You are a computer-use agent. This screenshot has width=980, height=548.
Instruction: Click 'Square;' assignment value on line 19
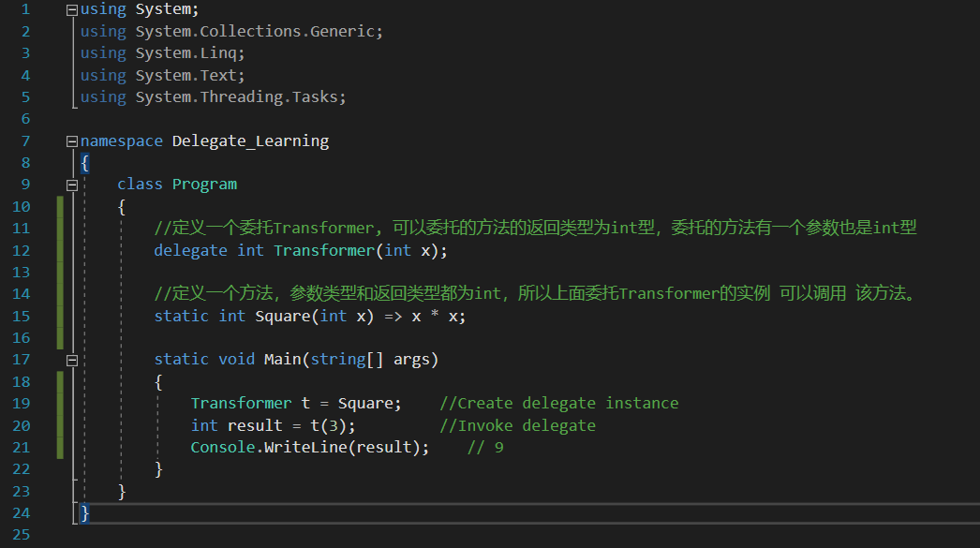(x=370, y=404)
